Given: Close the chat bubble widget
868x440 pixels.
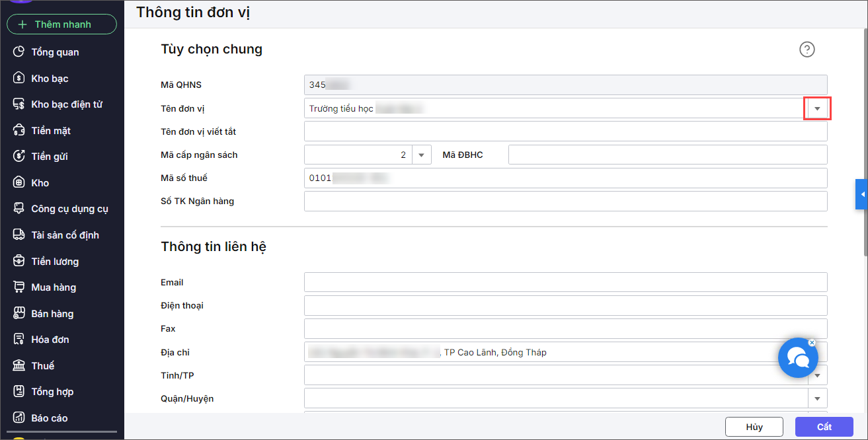Looking at the screenshot, I should (x=812, y=343).
